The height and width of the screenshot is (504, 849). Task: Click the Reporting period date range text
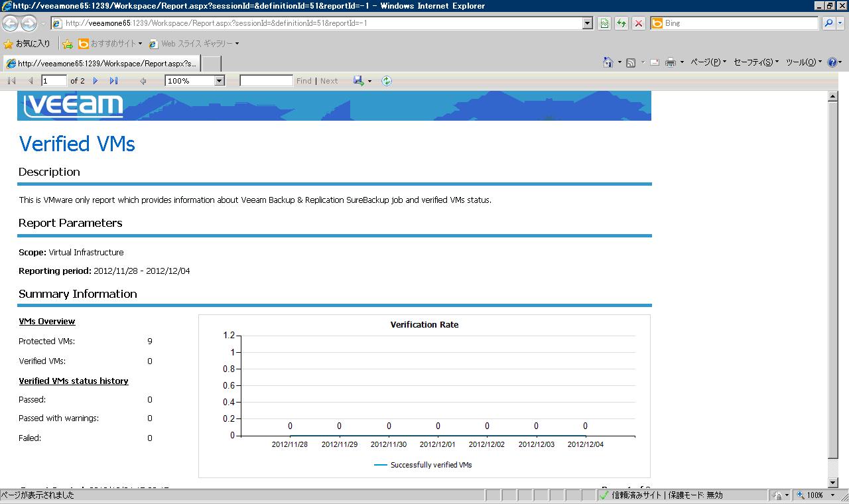pyautogui.click(x=142, y=271)
